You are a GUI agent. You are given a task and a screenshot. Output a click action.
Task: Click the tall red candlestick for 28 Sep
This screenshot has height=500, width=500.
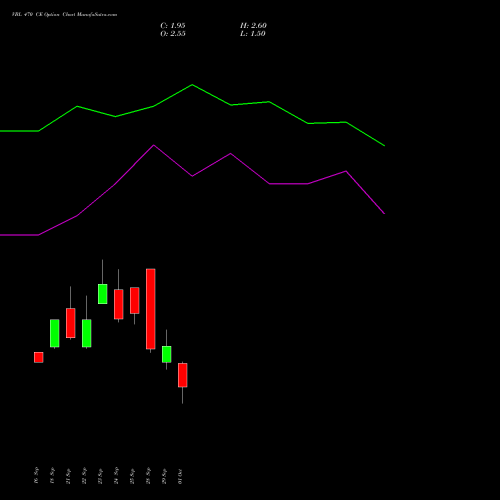coord(151,309)
